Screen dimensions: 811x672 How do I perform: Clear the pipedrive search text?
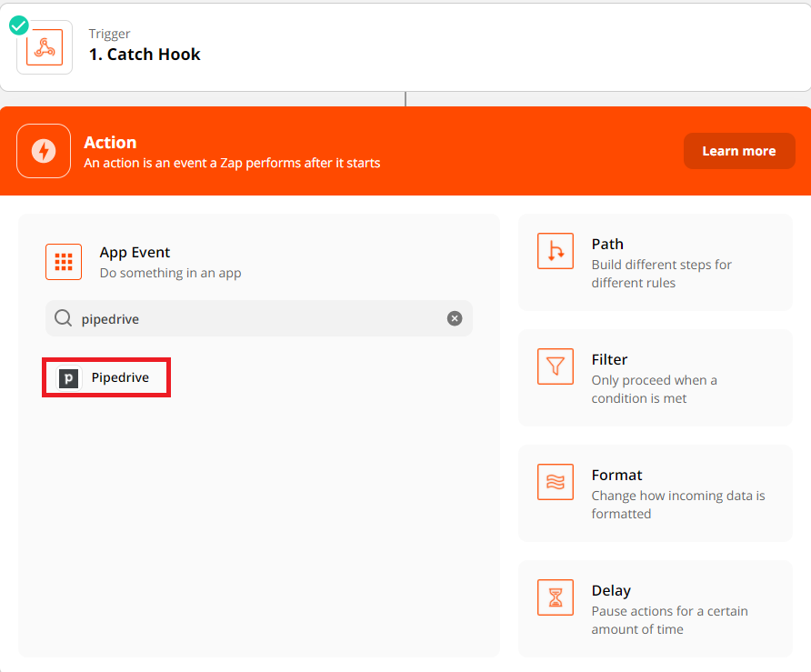455,318
